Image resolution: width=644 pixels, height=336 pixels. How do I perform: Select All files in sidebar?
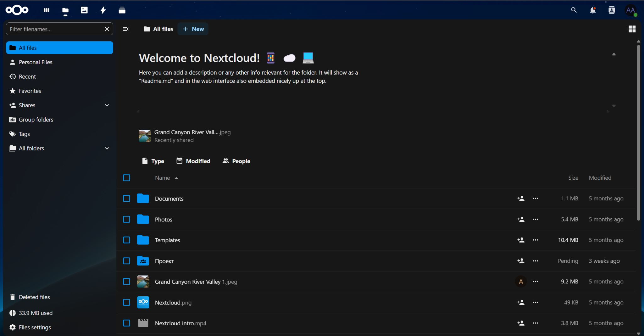(59, 48)
